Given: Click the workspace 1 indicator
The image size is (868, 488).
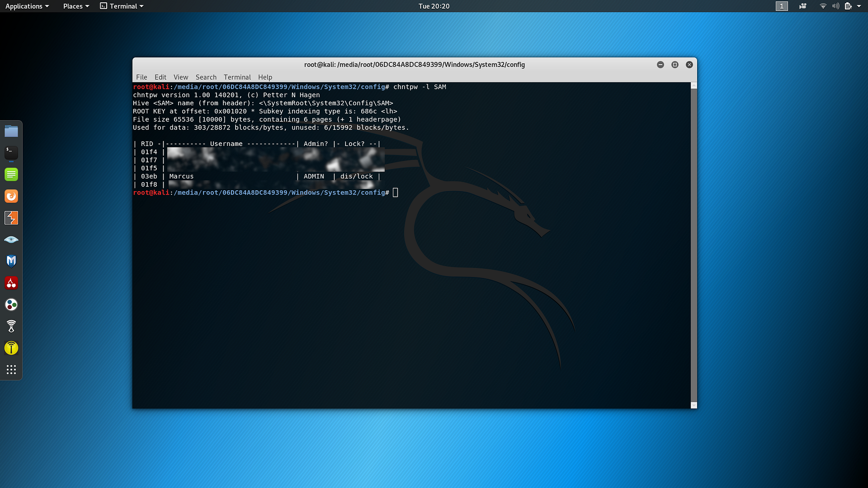Looking at the screenshot, I should (x=782, y=6).
